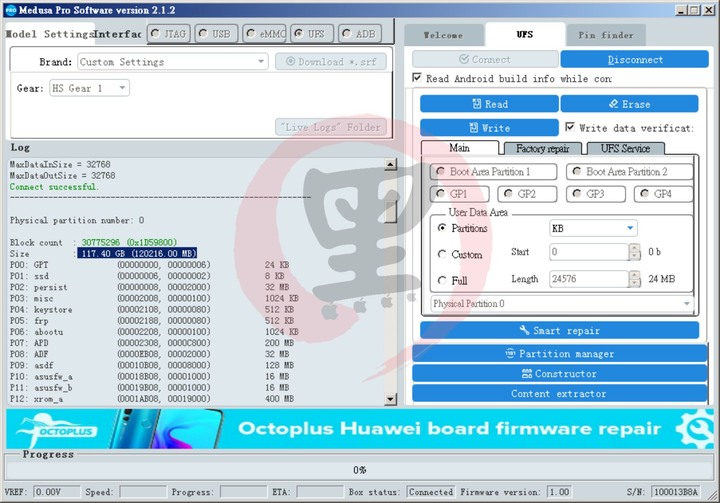Viewport: 720px width, 503px height.
Task: Click the VREF 0.00V field
Action: (56, 492)
